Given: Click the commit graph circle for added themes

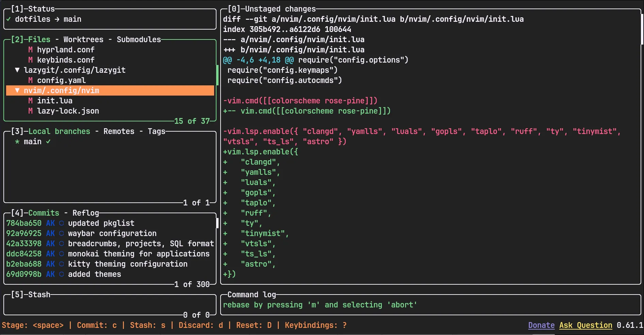Looking at the screenshot, I should point(61,274).
